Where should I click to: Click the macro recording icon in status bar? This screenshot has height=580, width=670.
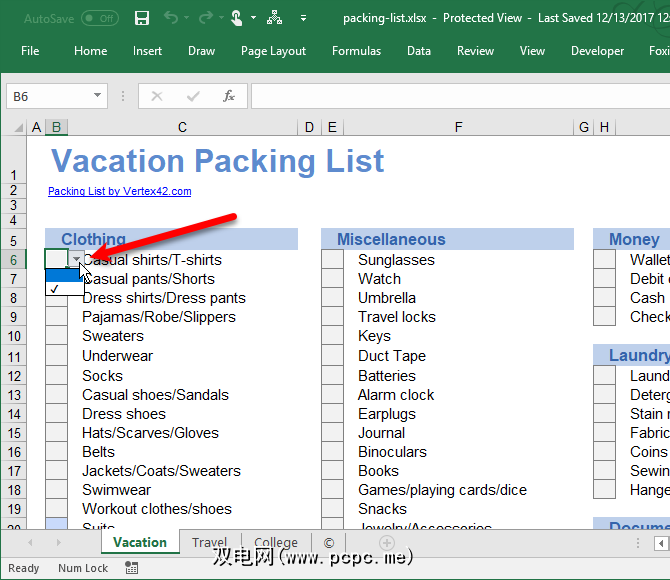(132, 568)
